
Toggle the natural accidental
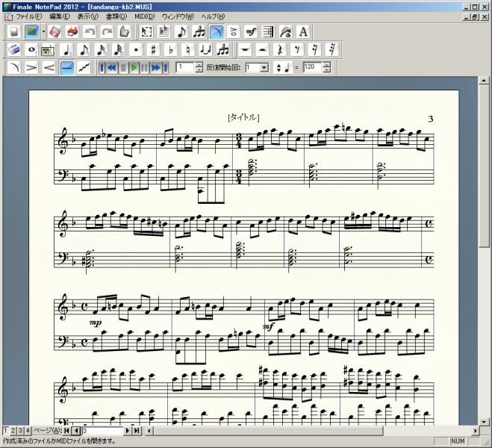point(188,49)
